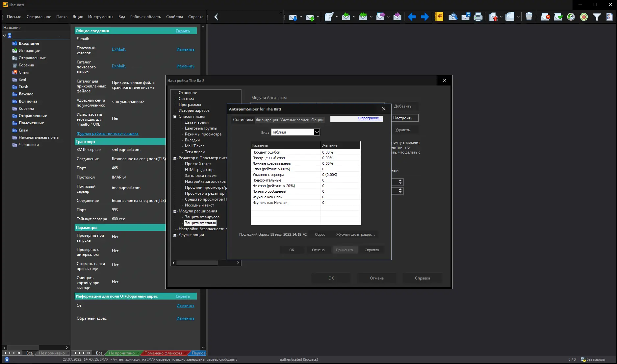
Task: Click the checklist toolbar icon at far right
Action: coord(609,17)
